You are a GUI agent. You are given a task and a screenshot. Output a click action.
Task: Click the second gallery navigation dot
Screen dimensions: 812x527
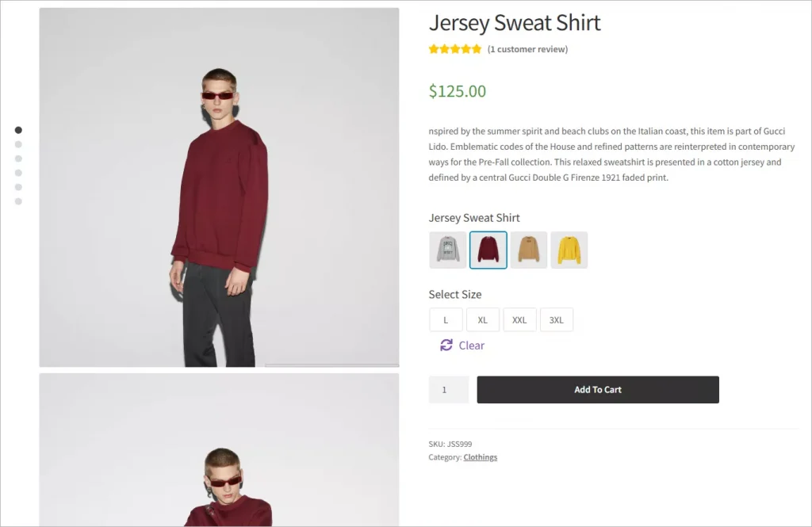pyautogui.click(x=17, y=144)
